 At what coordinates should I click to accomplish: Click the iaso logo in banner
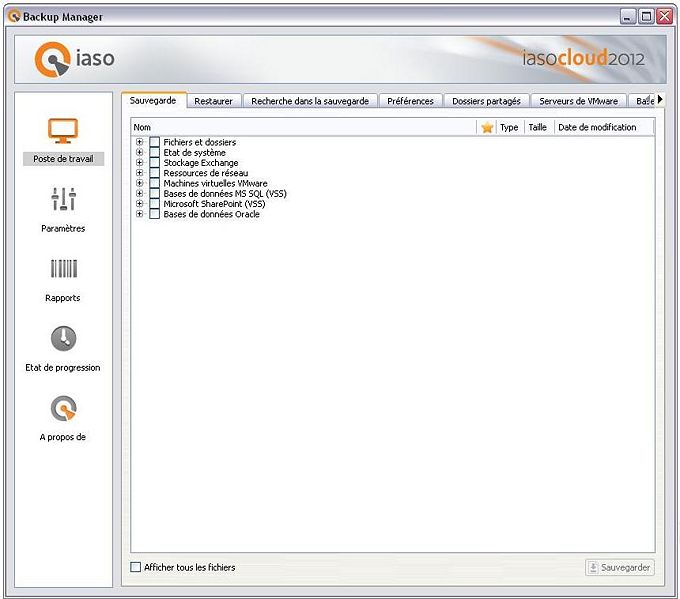[75, 59]
